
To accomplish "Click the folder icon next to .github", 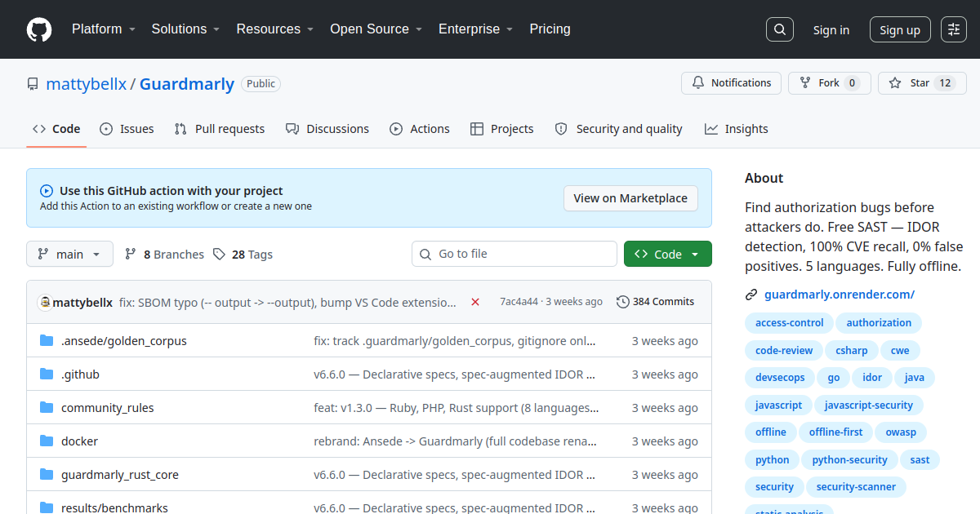I will coord(47,374).
